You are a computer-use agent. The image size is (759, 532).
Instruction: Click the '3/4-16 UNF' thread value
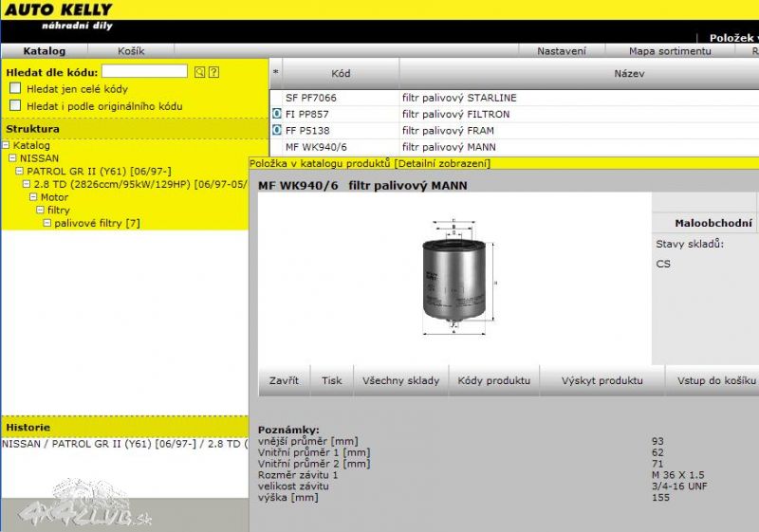coord(679,486)
